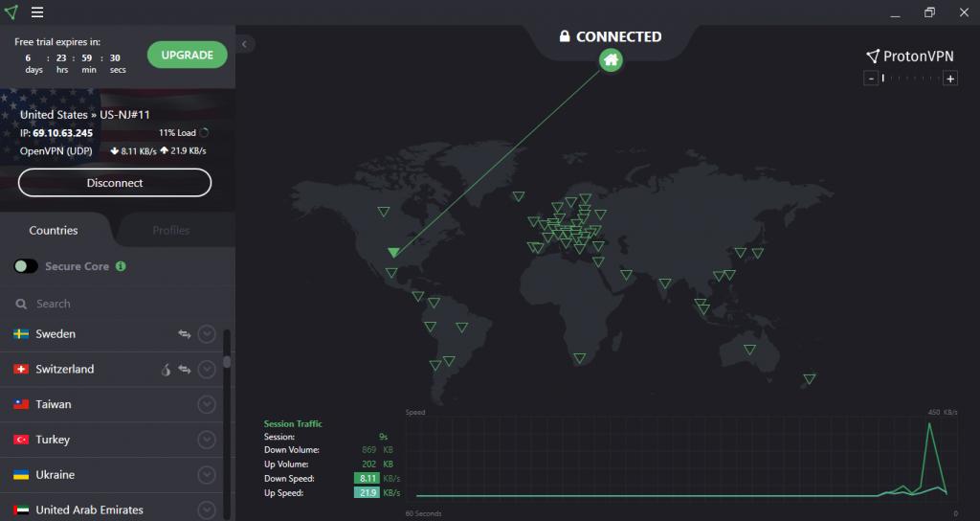Click the country search field

[x=118, y=304]
